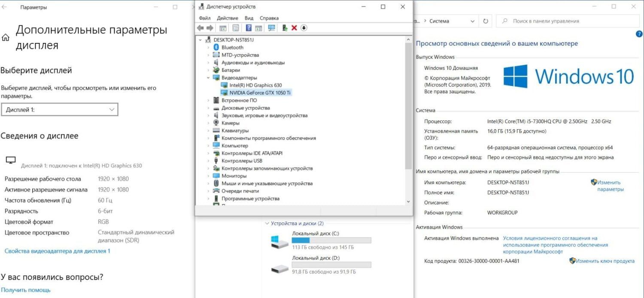Expand the Мониторы category
This screenshot has width=644, height=298.
point(208,176)
